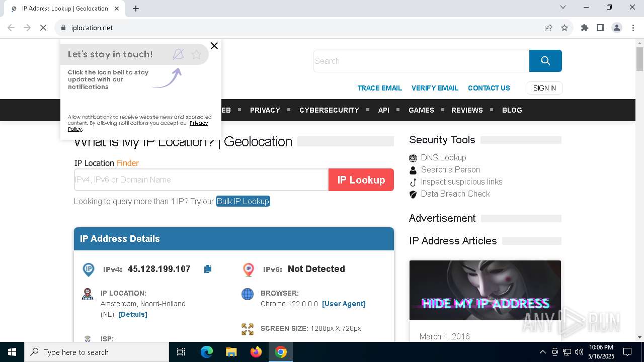Open the notification center icon
Viewport: 644px width, 362px height.
point(627,352)
